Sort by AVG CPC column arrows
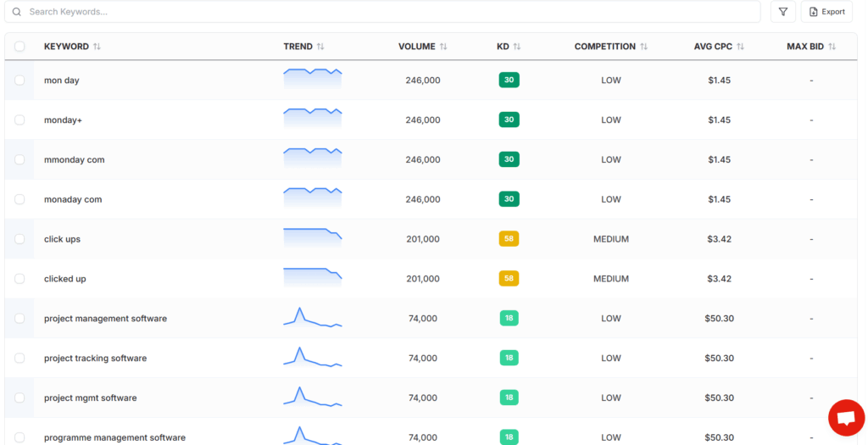The width and height of the screenshot is (868, 445). [x=740, y=47]
